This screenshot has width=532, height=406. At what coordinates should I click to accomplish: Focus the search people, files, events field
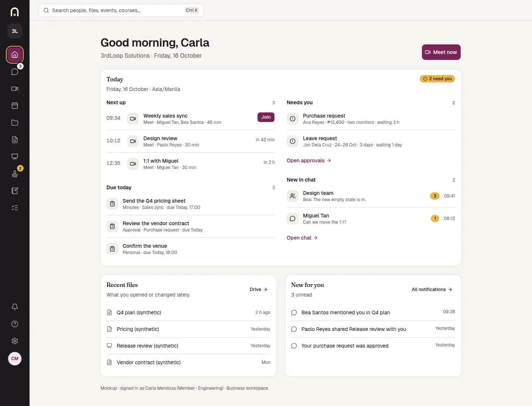point(121,10)
